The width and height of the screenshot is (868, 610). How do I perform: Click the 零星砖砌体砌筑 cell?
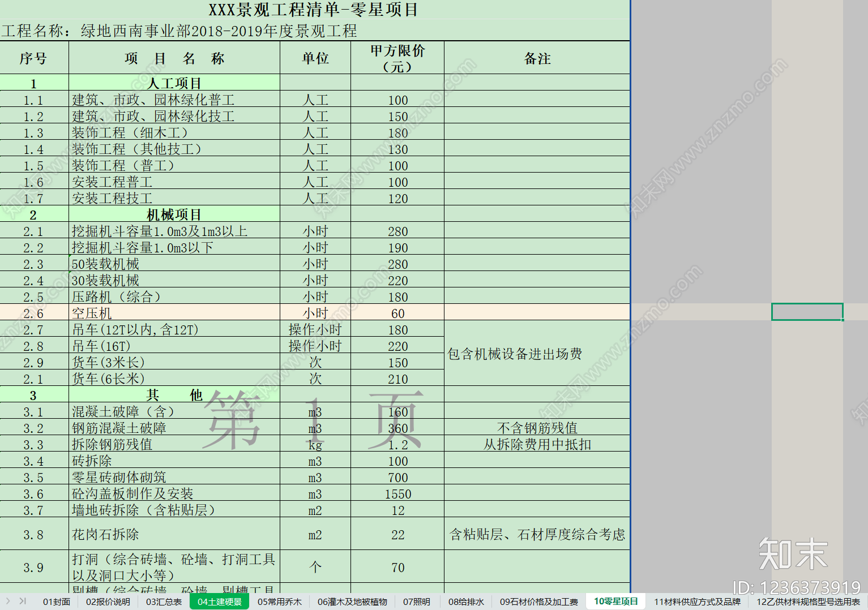pos(174,476)
